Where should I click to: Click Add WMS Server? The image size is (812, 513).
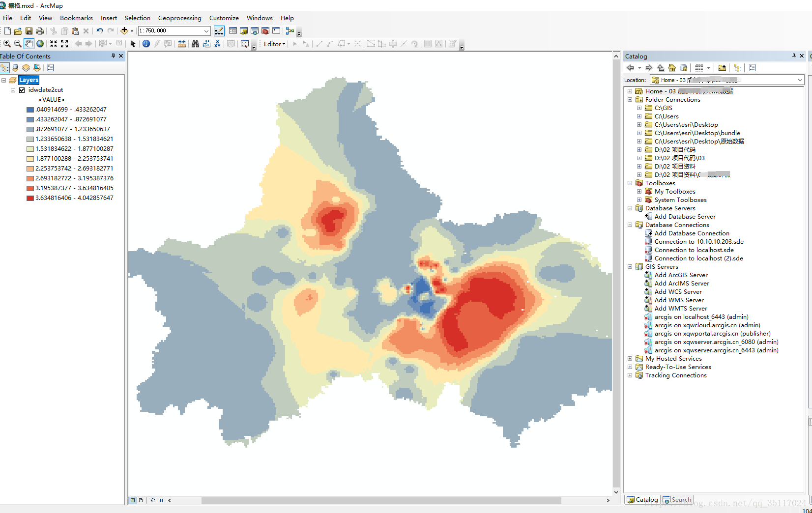(679, 300)
